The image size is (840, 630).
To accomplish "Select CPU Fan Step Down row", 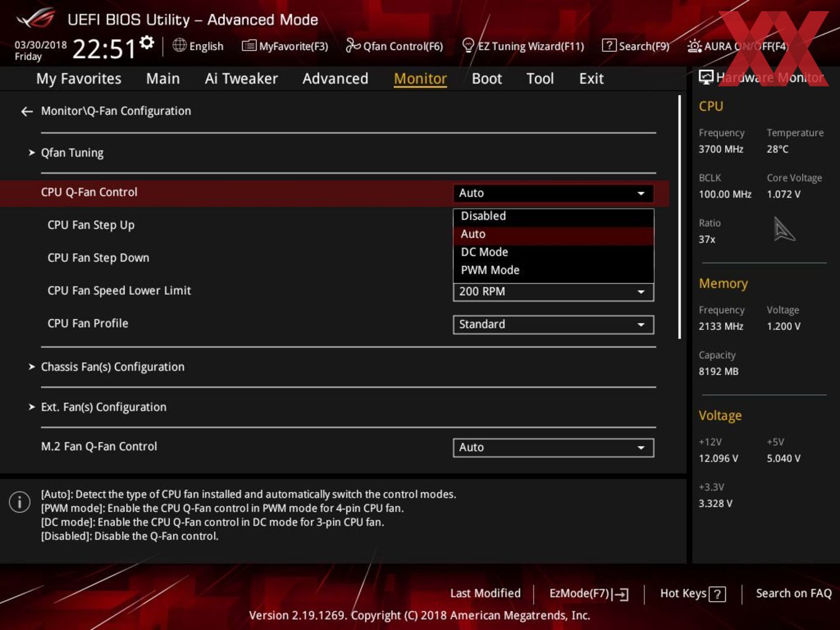I will [98, 258].
